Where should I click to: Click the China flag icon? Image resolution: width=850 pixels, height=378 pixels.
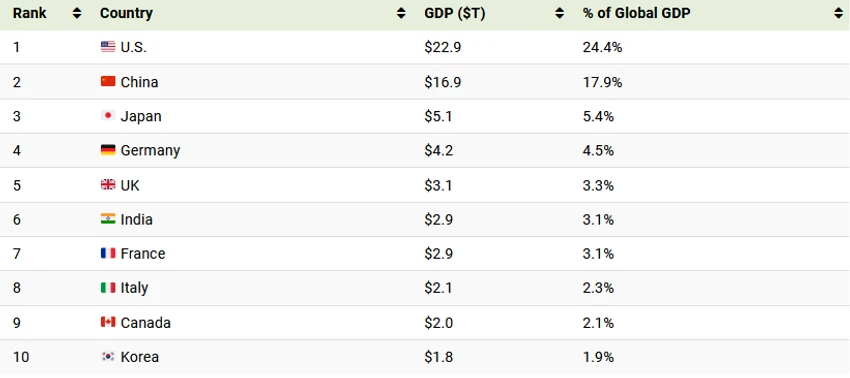108,82
